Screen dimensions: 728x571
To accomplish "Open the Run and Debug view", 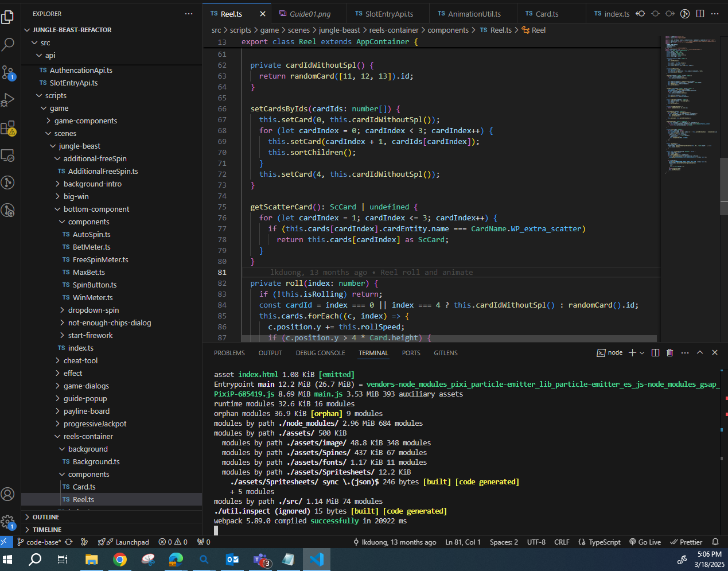I will tap(8, 100).
